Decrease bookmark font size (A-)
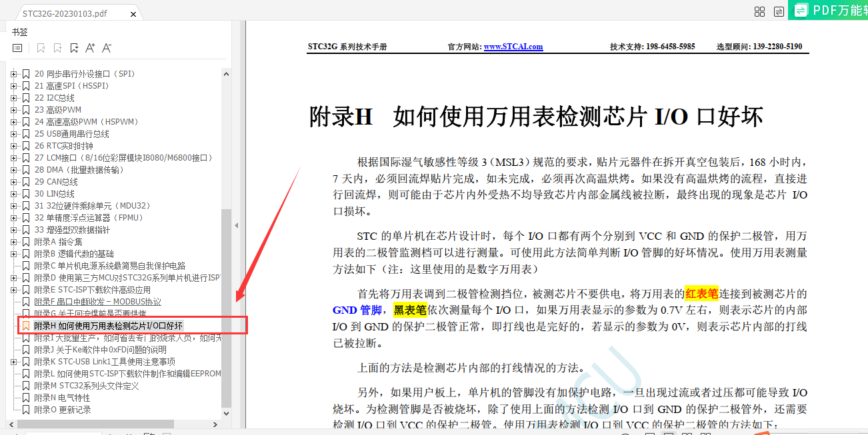 click(x=106, y=48)
